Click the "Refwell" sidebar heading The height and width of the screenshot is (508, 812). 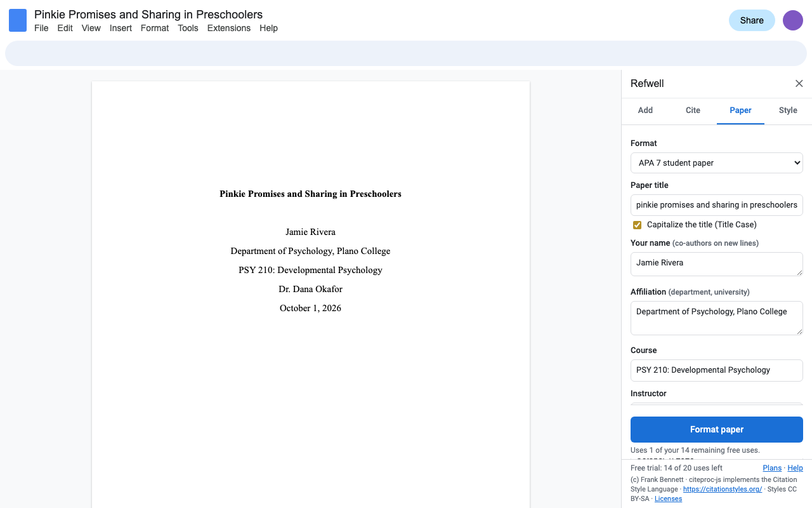click(x=647, y=84)
